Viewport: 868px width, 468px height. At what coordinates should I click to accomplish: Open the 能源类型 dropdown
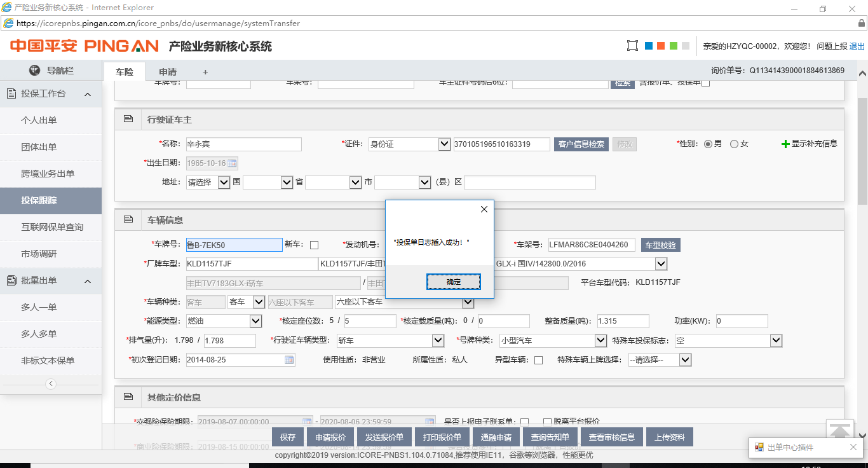pos(255,321)
